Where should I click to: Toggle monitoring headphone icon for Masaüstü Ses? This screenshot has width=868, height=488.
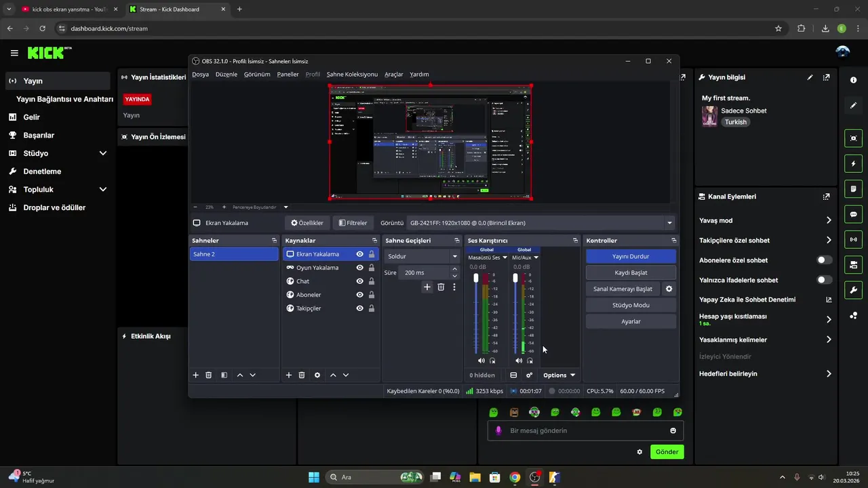click(x=492, y=361)
